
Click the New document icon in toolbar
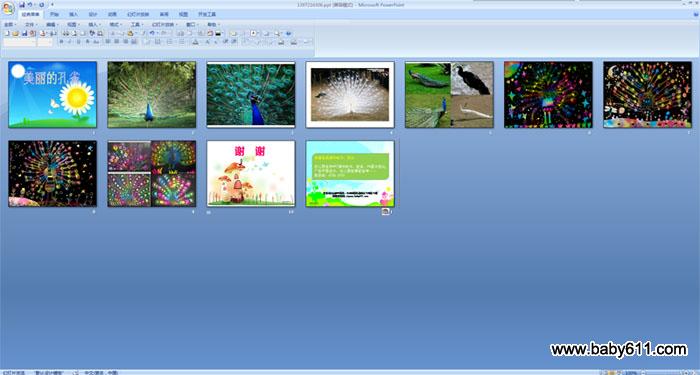coord(7,33)
